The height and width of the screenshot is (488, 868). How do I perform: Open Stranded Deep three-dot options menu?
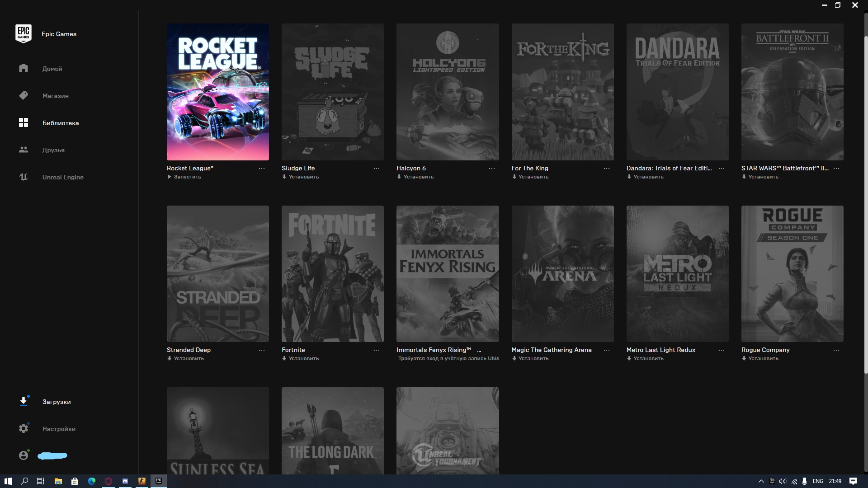[x=262, y=350]
